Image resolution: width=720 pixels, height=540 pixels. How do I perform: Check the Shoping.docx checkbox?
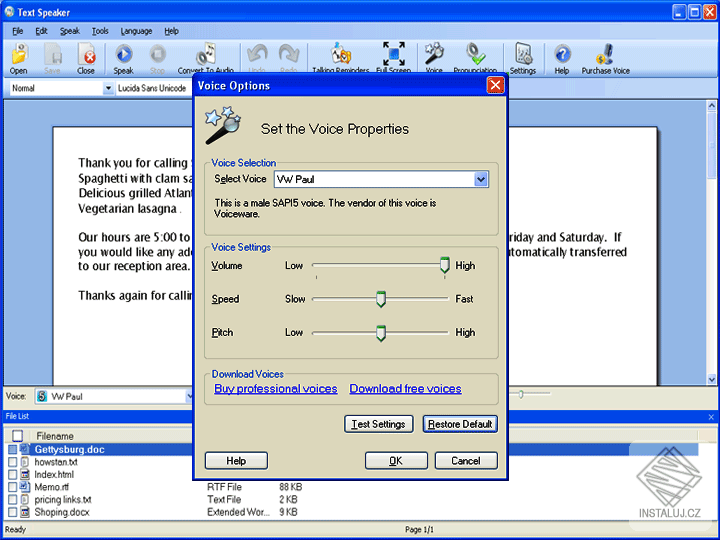tap(12, 512)
